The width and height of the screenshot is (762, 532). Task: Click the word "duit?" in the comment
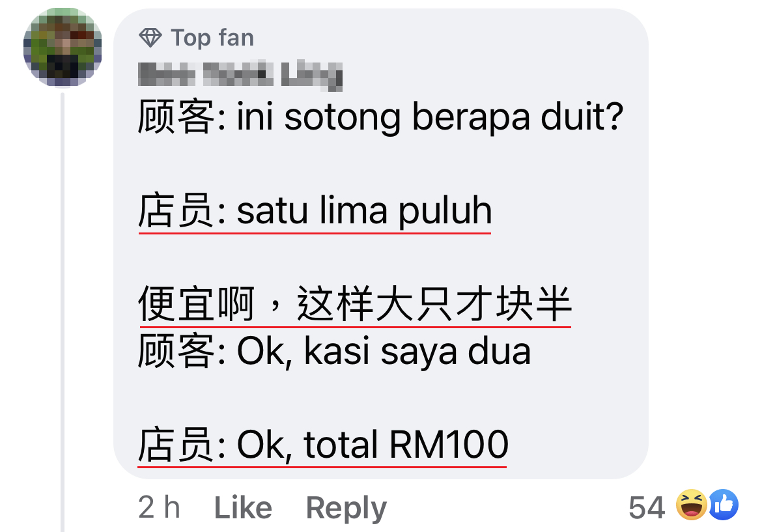coord(582,117)
